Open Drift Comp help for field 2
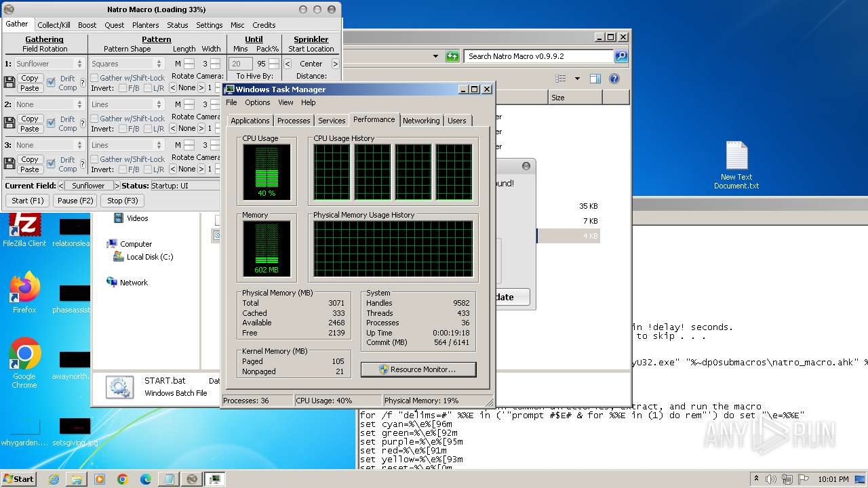 coord(83,123)
